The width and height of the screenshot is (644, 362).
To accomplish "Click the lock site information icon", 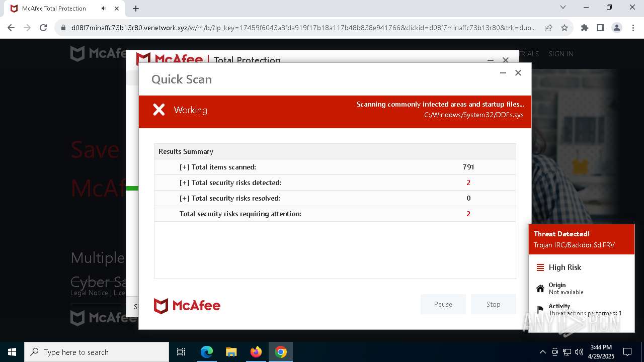I will (x=63, y=28).
